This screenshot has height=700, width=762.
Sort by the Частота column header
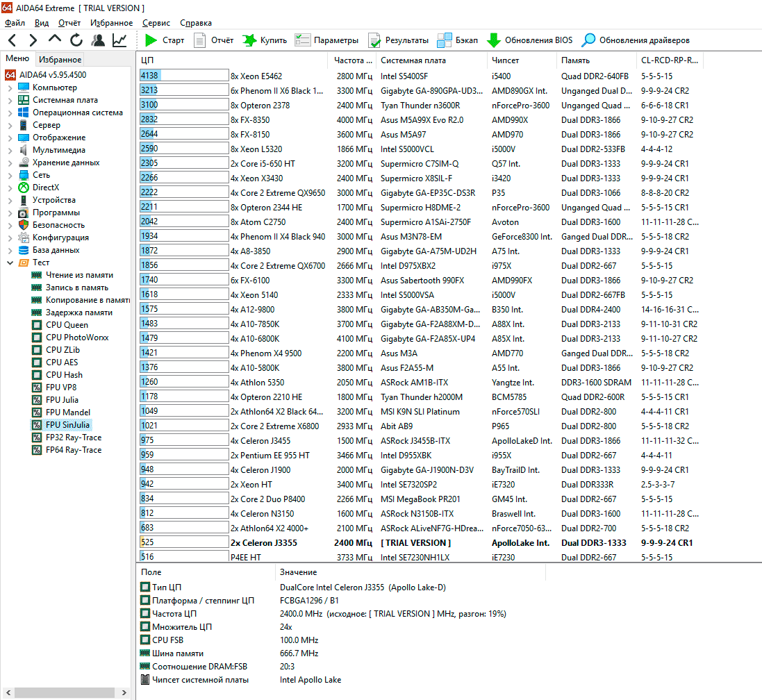(349, 60)
